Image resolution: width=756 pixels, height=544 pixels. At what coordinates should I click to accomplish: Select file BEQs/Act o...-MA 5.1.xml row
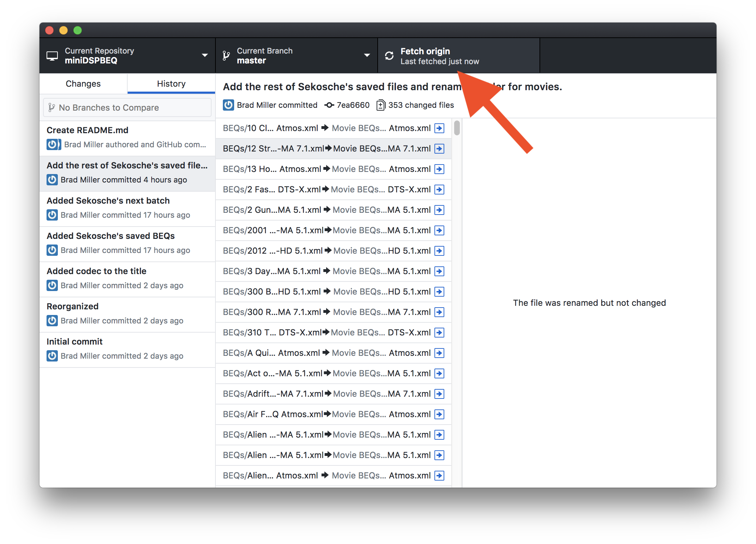(x=334, y=373)
